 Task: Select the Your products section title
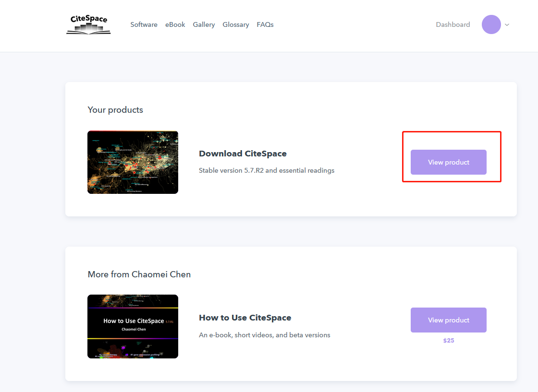point(115,110)
